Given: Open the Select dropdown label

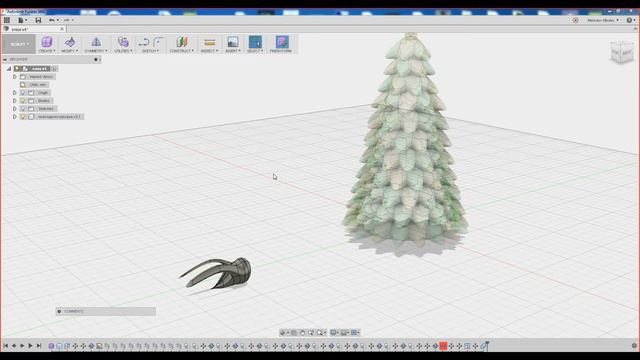Looking at the screenshot, I should 255,51.
